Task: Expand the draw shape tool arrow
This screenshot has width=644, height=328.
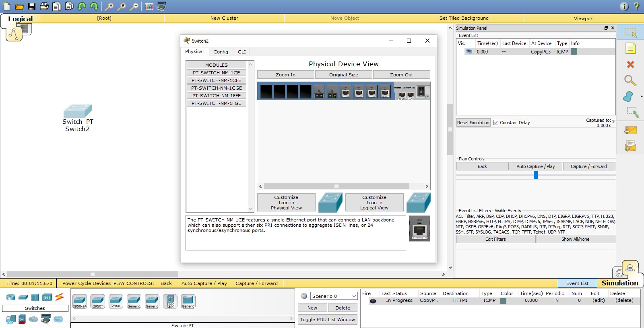Action: (641, 96)
